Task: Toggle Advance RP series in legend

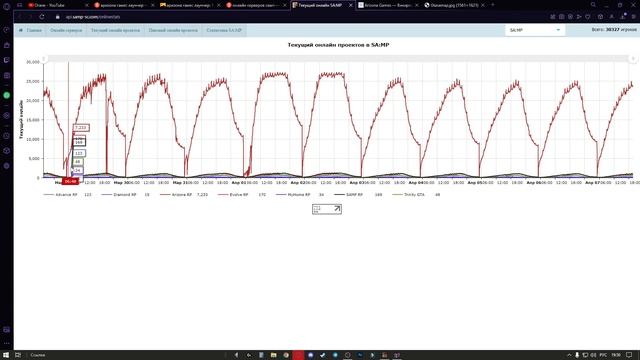Action: 67,195
